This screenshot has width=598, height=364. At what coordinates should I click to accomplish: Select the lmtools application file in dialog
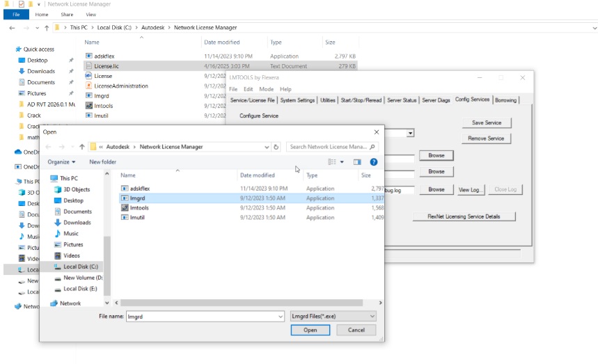click(x=139, y=207)
